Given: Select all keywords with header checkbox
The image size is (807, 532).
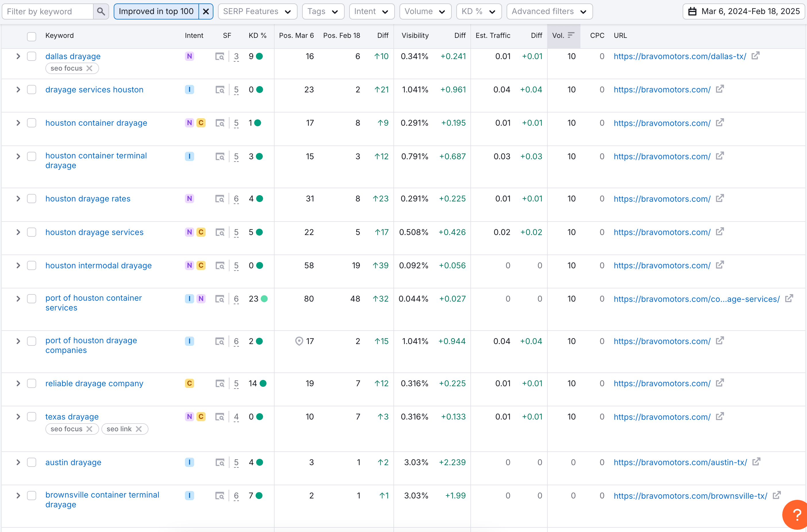Looking at the screenshot, I should pos(32,36).
